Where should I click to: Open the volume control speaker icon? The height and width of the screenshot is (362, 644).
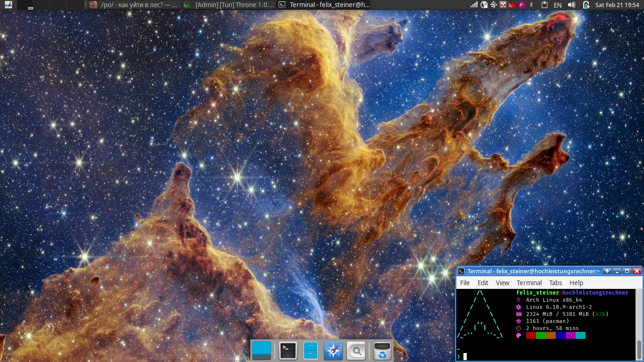[571, 5]
